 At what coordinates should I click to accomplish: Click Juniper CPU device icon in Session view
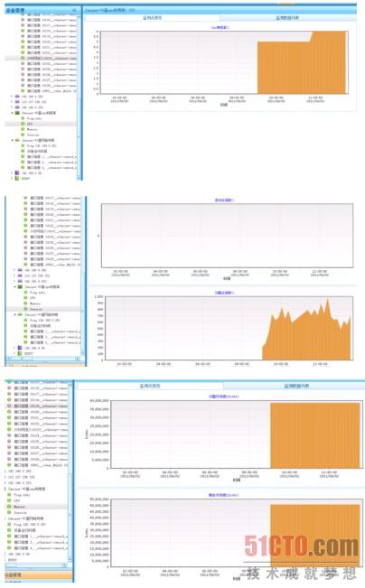point(20,287)
